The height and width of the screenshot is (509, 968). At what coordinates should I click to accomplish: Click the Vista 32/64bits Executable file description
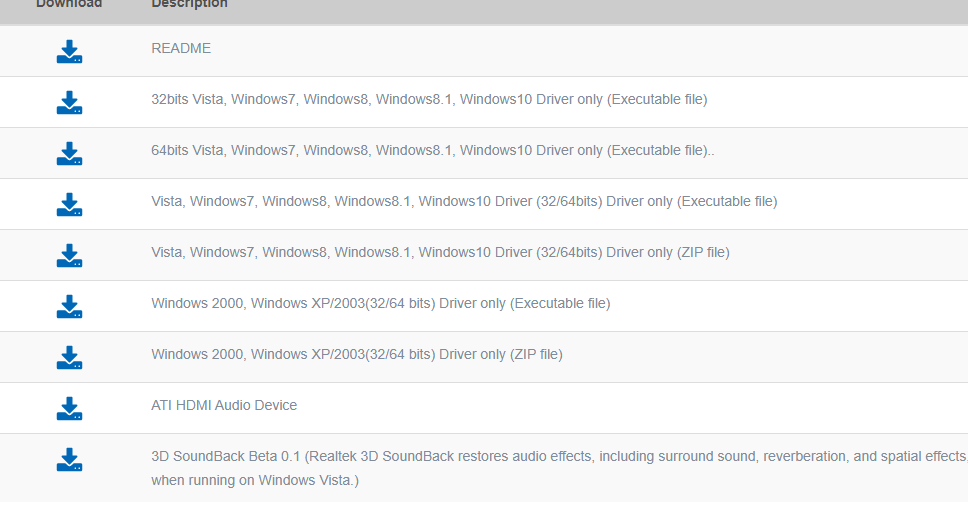(464, 201)
